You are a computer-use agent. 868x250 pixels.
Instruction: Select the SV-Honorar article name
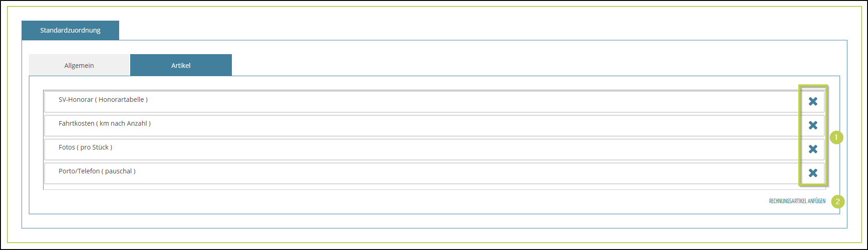pos(76,100)
